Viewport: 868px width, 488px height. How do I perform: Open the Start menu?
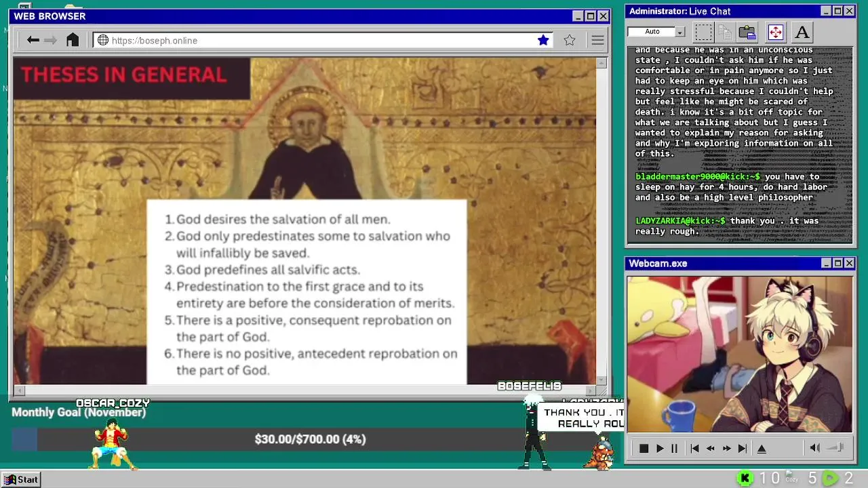click(x=22, y=479)
